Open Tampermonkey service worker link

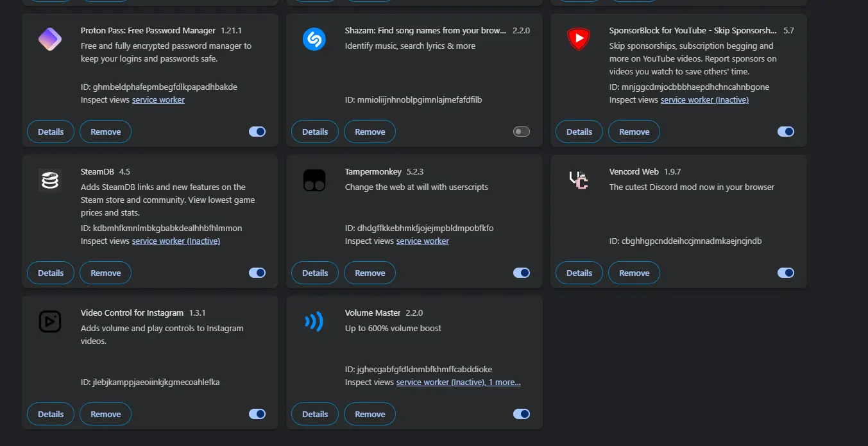(423, 241)
